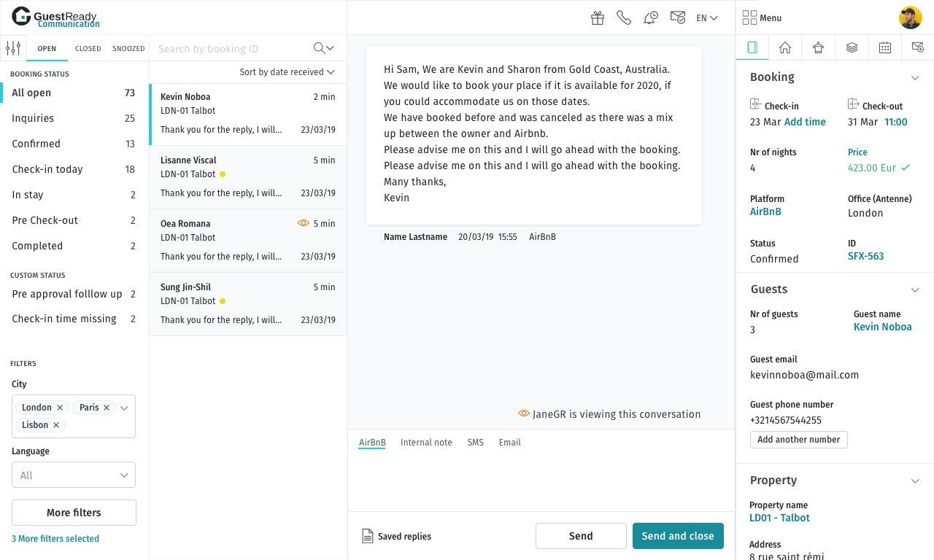Click the Check-in calendar icon

[755, 104]
